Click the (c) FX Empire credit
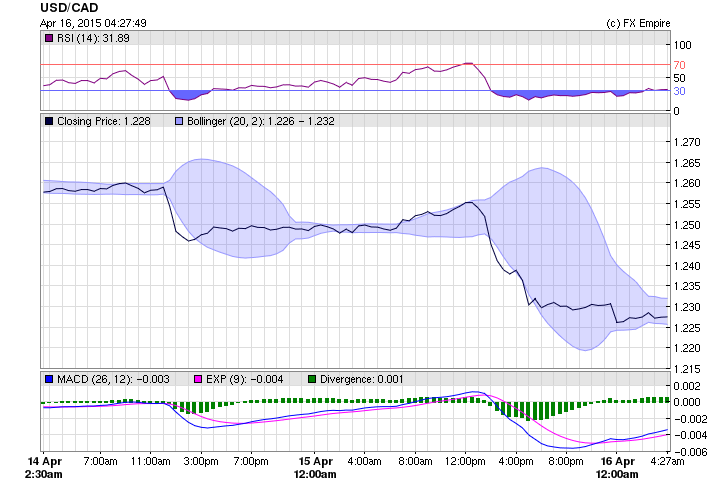710x487 pixels. [x=638, y=23]
